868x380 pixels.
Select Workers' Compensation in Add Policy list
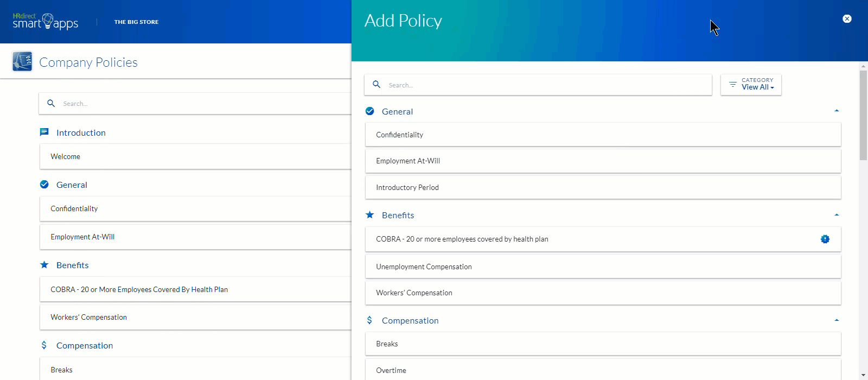[603, 293]
